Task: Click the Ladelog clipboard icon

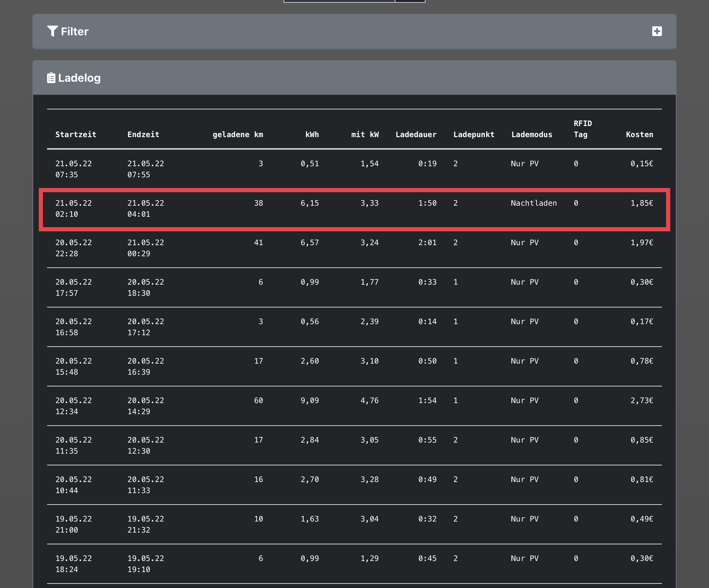Action: click(51, 78)
